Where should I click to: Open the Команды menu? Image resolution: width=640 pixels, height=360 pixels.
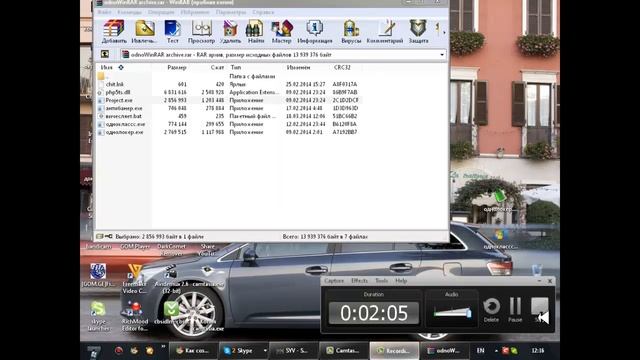[x=129, y=12]
